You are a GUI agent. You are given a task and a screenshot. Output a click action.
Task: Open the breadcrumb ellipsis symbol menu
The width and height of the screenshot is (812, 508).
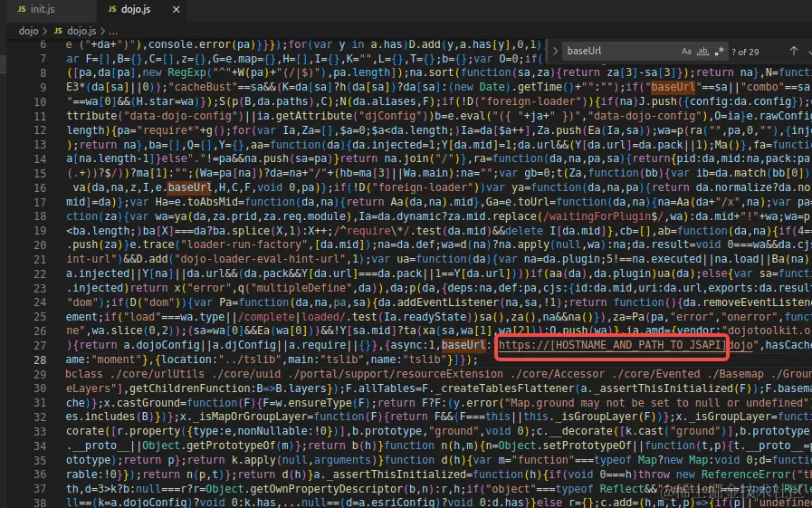coord(113,31)
